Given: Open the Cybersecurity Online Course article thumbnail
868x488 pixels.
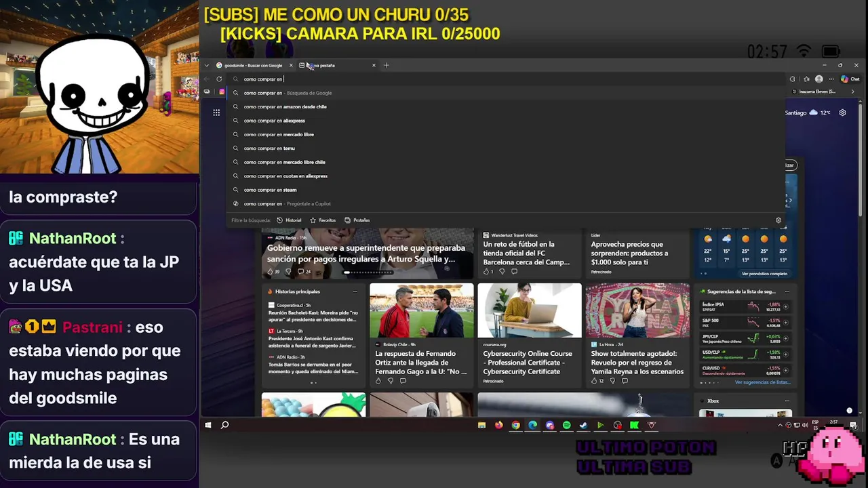Looking at the screenshot, I should [x=530, y=310].
